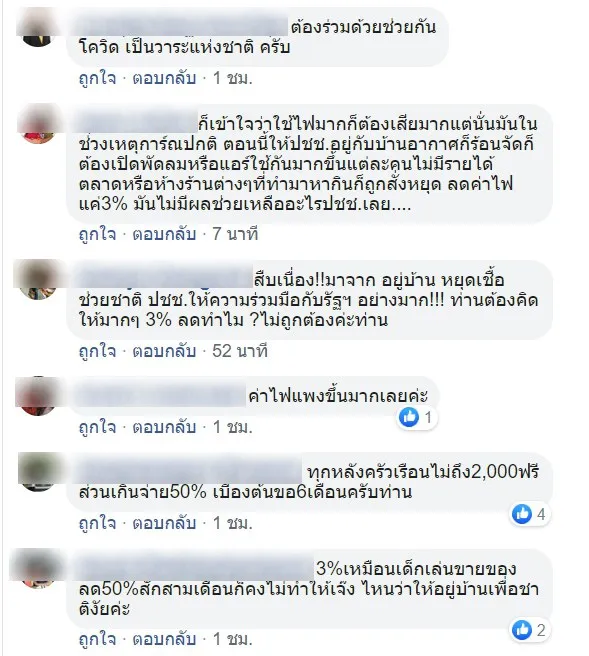Open like reactions showing 4 count
The height and width of the screenshot is (656, 589).
tap(529, 514)
